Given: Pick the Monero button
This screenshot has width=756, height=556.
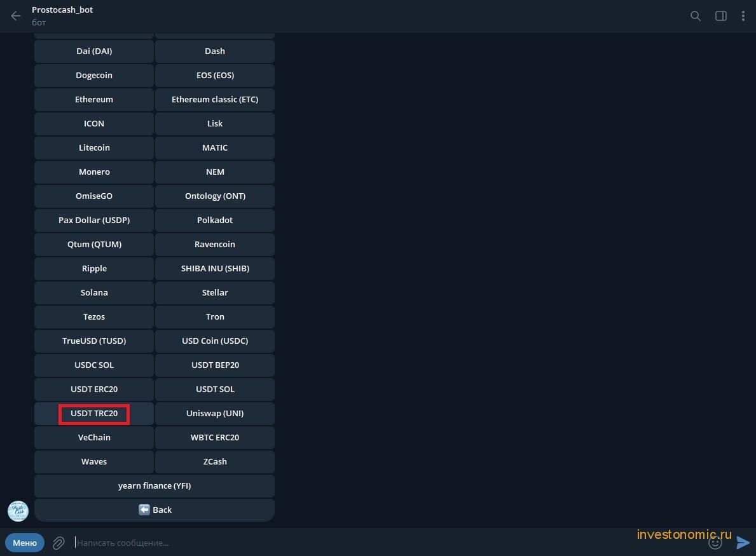Looking at the screenshot, I should pyautogui.click(x=94, y=172).
